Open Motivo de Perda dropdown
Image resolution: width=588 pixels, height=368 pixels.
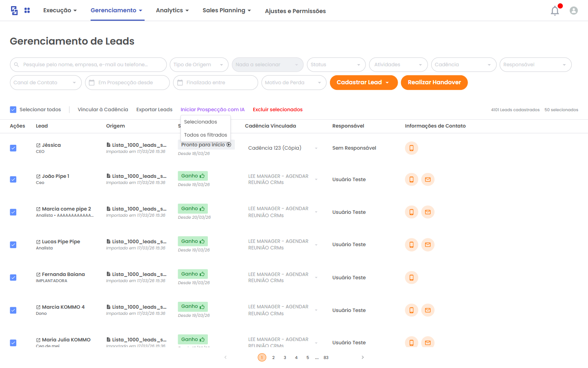[294, 83]
